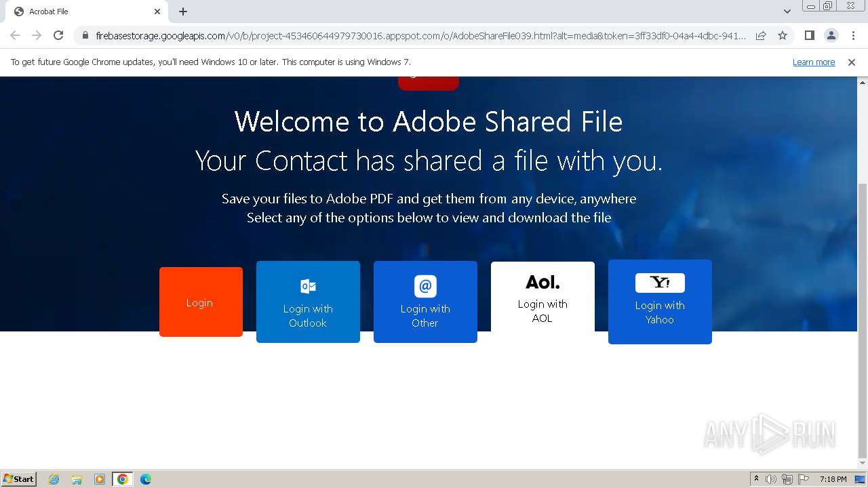Close the Acrobat File tab
The width and height of the screenshot is (868, 488).
[157, 12]
